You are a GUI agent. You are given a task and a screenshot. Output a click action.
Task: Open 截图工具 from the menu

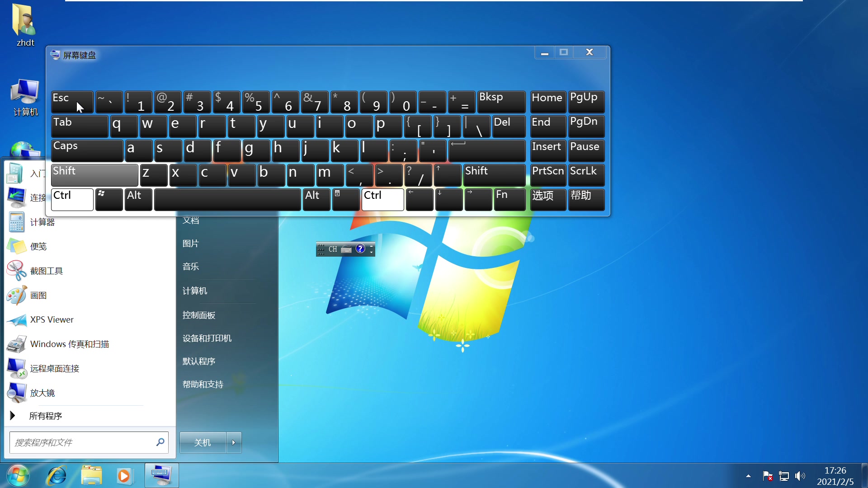pyautogui.click(x=47, y=271)
